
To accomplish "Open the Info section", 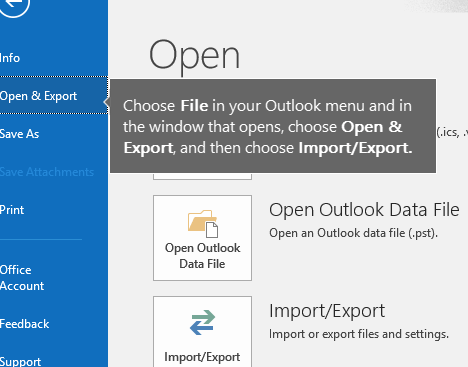I will point(10,58).
